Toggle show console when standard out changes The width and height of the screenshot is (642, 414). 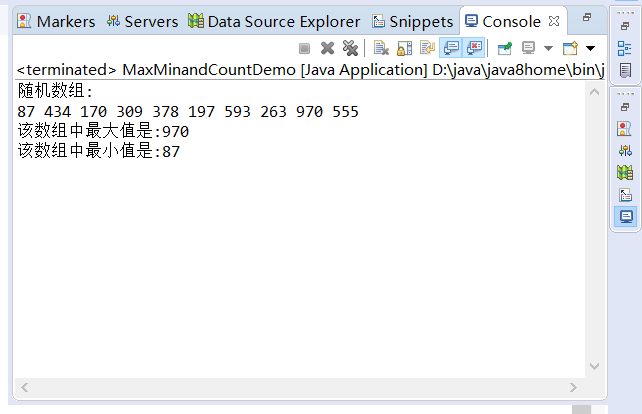[x=451, y=48]
